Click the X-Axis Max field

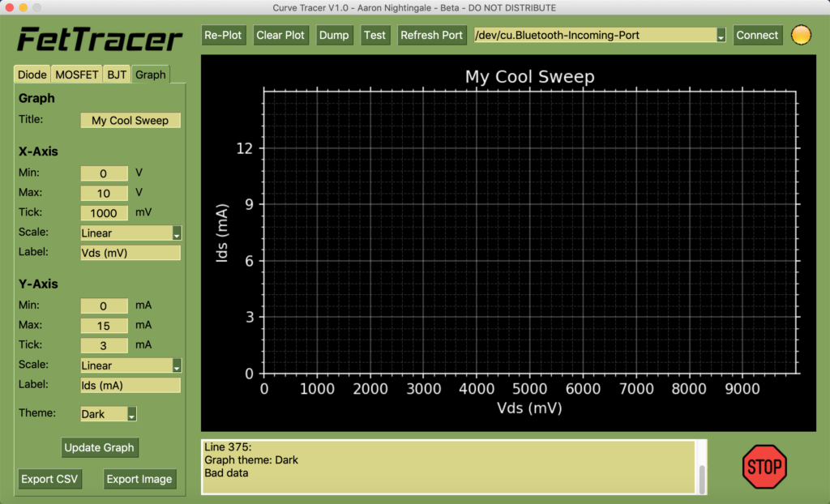tap(104, 193)
